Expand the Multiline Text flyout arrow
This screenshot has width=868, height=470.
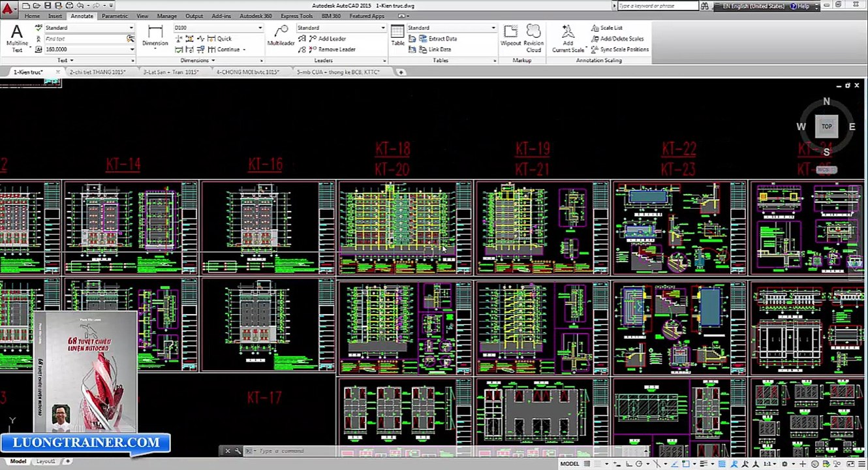(x=30, y=47)
